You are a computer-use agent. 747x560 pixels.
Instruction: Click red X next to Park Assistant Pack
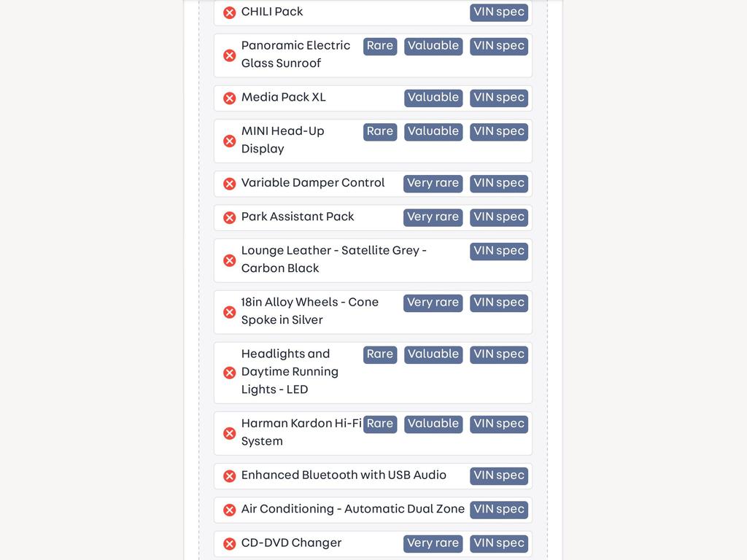[230, 217]
